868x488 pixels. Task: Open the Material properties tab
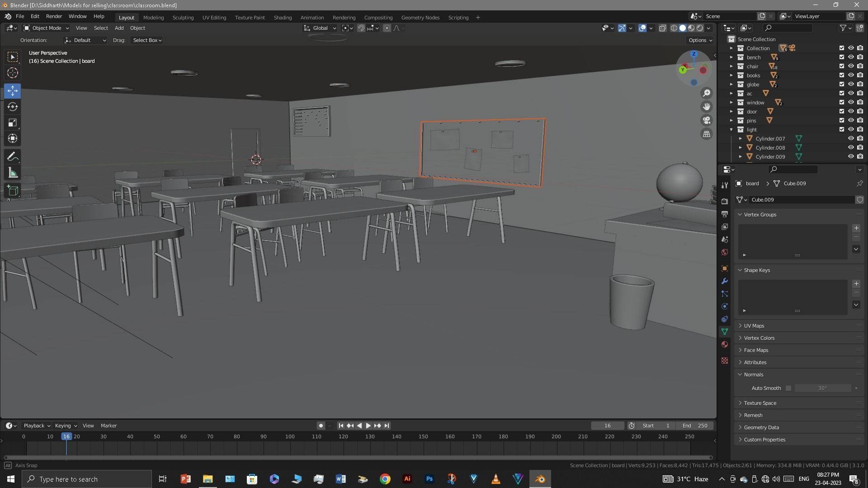(725, 344)
